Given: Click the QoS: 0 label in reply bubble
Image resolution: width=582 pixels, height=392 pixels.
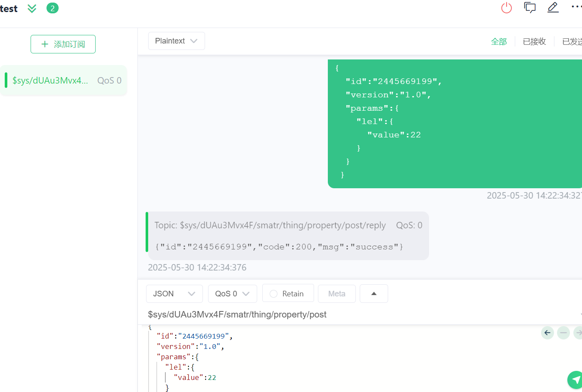Looking at the screenshot, I should coord(409,225).
